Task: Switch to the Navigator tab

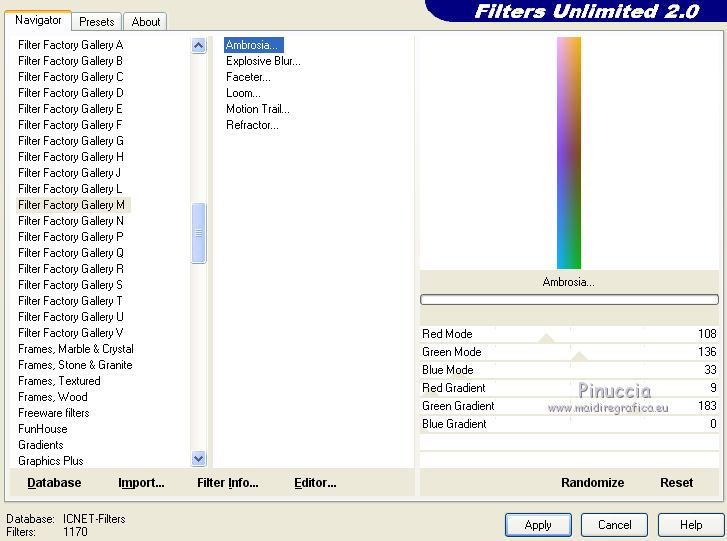Action: 38,20
